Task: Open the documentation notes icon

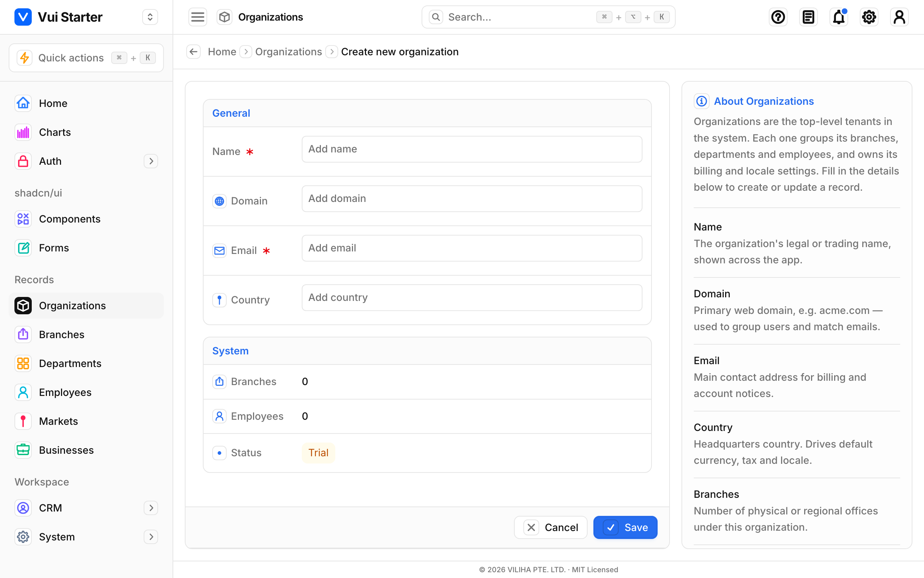Action: (x=808, y=17)
